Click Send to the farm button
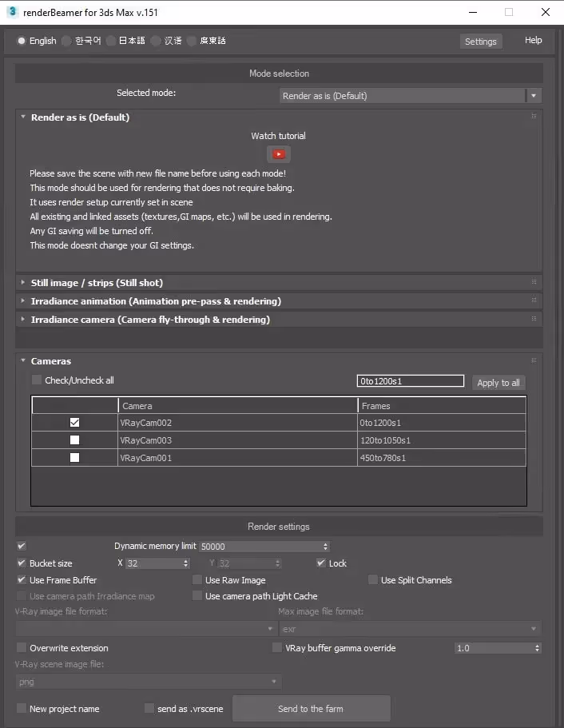 [x=311, y=709]
